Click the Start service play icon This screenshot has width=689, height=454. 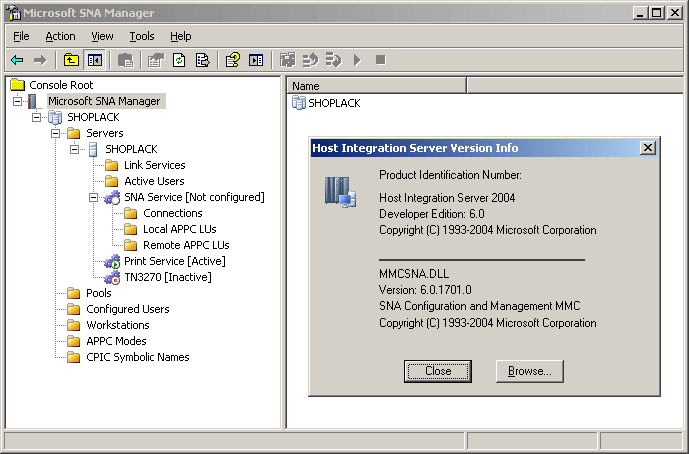pyautogui.click(x=357, y=60)
